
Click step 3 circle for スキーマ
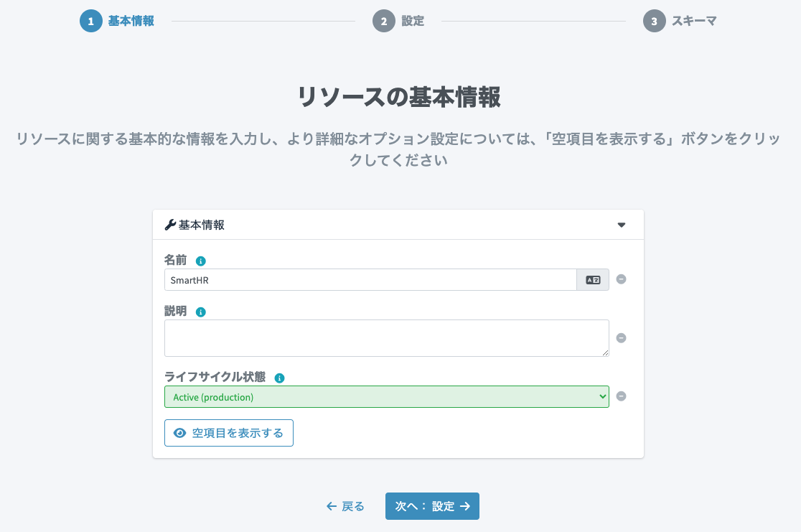coord(655,21)
